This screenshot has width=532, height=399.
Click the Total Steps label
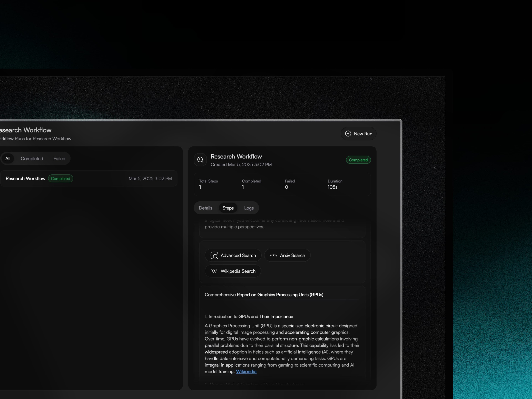tap(209, 181)
